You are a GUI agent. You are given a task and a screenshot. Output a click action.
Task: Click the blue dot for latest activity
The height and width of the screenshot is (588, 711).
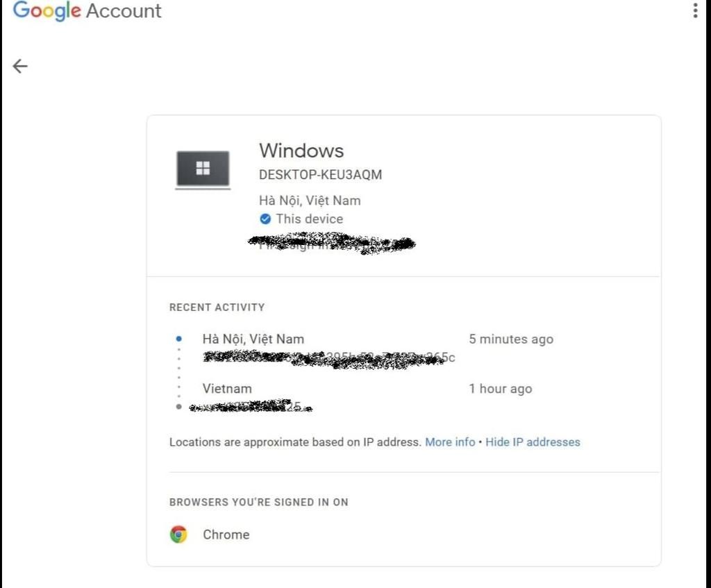[178, 339]
